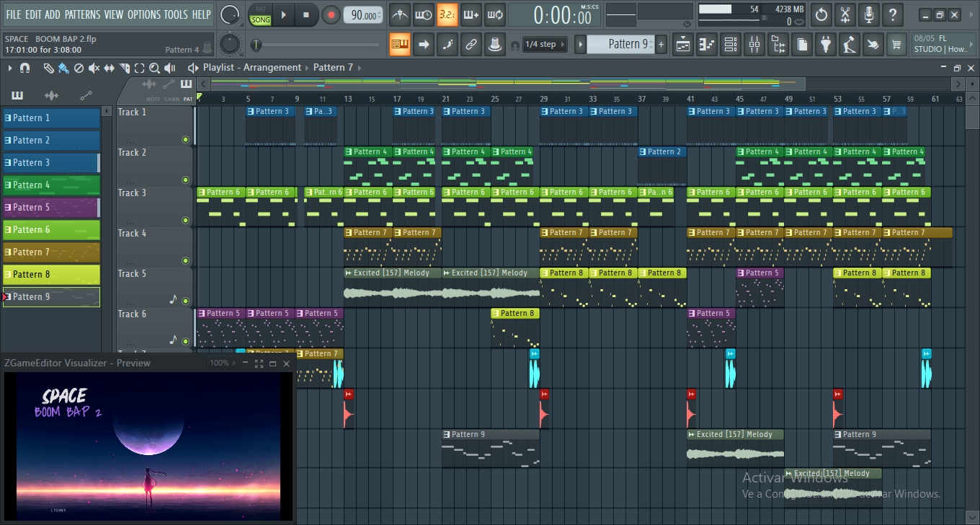Show the Playlist window icon
Image resolution: width=980 pixels, height=525 pixels.
click(683, 45)
